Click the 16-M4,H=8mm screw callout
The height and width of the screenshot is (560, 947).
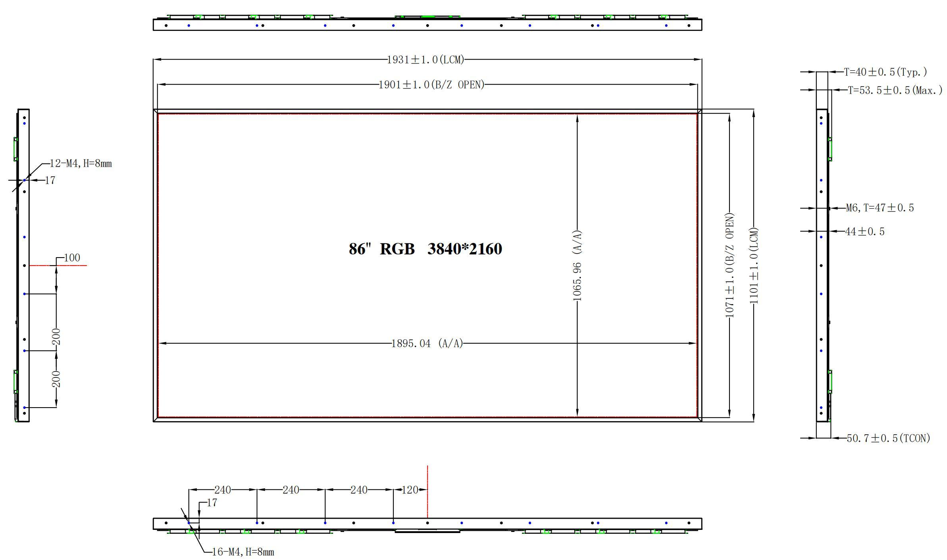click(x=243, y=552)
